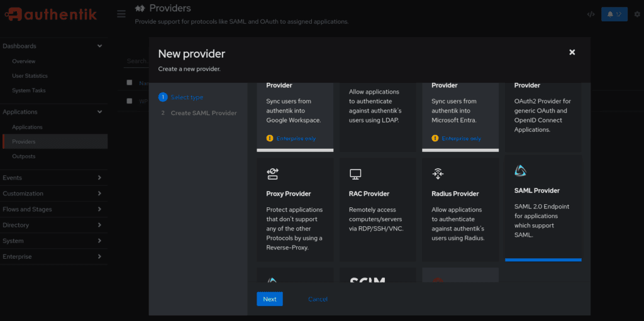This screenshot has height=321, width=644.
Task: Expand the System sidebar section
Action: (54, 241)
